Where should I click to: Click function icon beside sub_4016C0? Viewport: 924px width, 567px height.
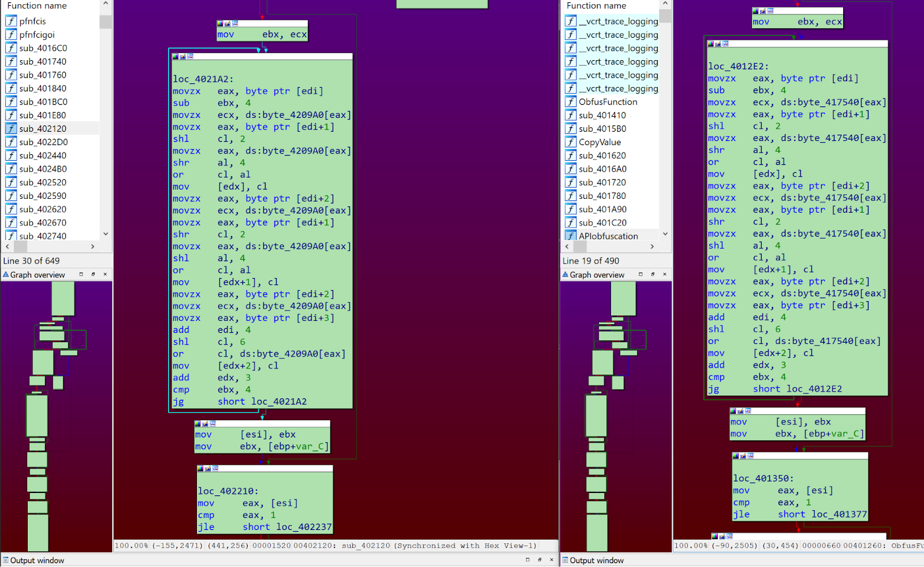coord(11,48)
